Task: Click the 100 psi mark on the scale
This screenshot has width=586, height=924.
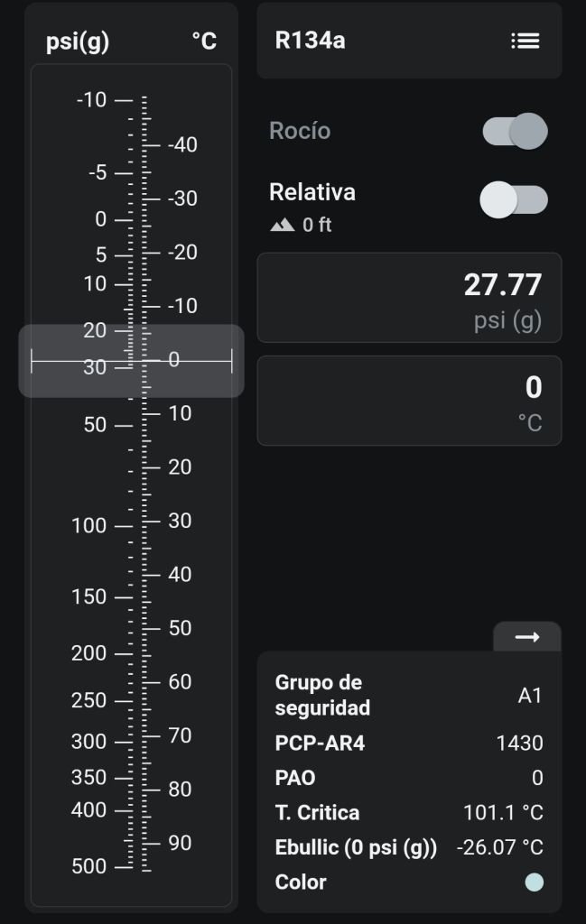Action: click(x=90, y=525)
